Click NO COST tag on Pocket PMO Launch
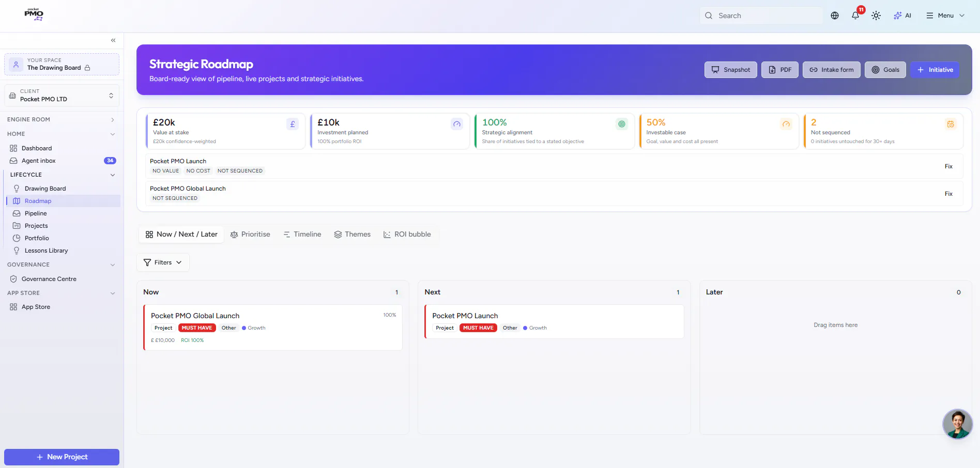Image resolution: width=980 pixels, height=468 pixels. 198,171
